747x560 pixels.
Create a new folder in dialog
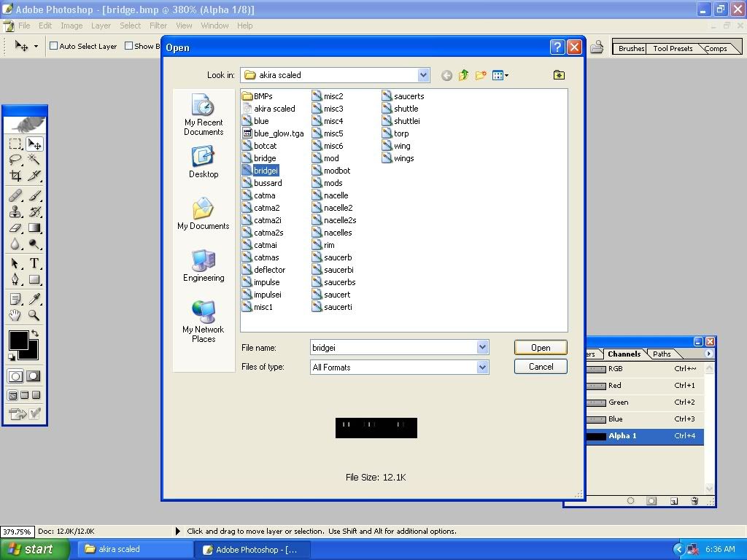481,75
